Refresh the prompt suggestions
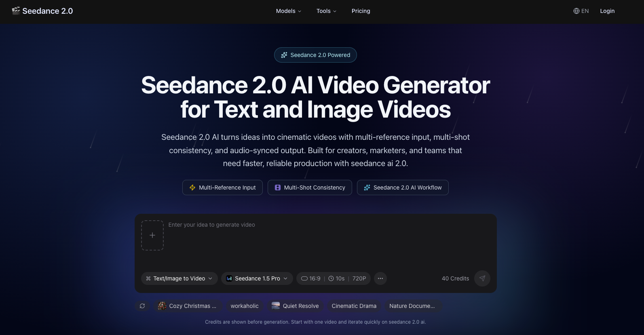 (x=142, y=306)
